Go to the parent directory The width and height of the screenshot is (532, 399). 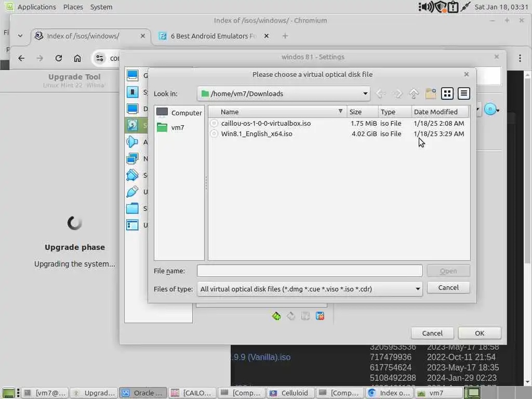coord(414,94)
